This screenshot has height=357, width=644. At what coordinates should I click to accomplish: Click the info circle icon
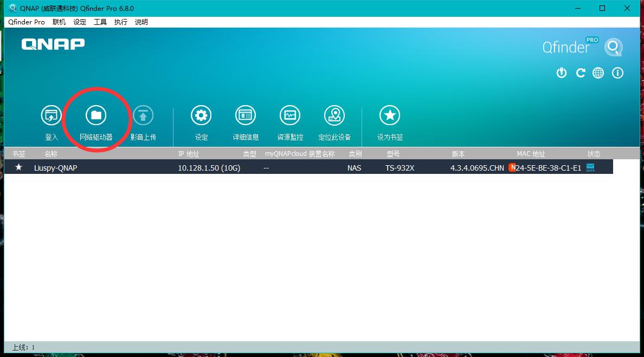click(x=618, y=73)
